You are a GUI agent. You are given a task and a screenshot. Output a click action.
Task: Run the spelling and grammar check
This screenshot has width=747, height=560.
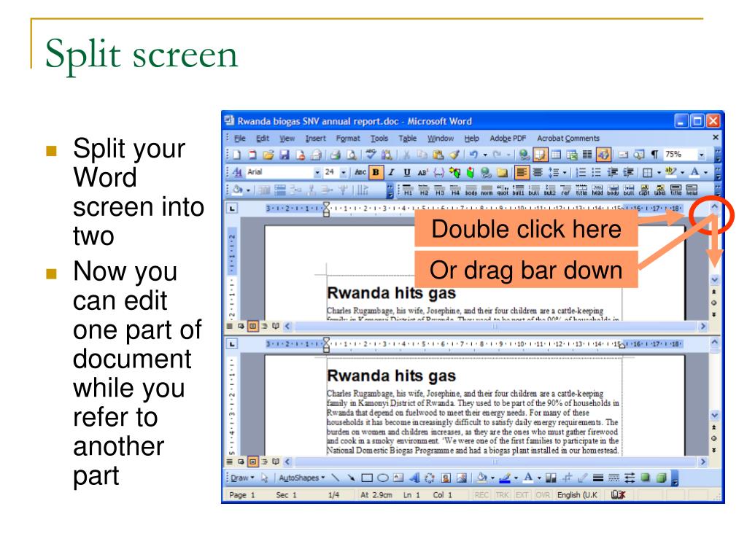[371, 155]
